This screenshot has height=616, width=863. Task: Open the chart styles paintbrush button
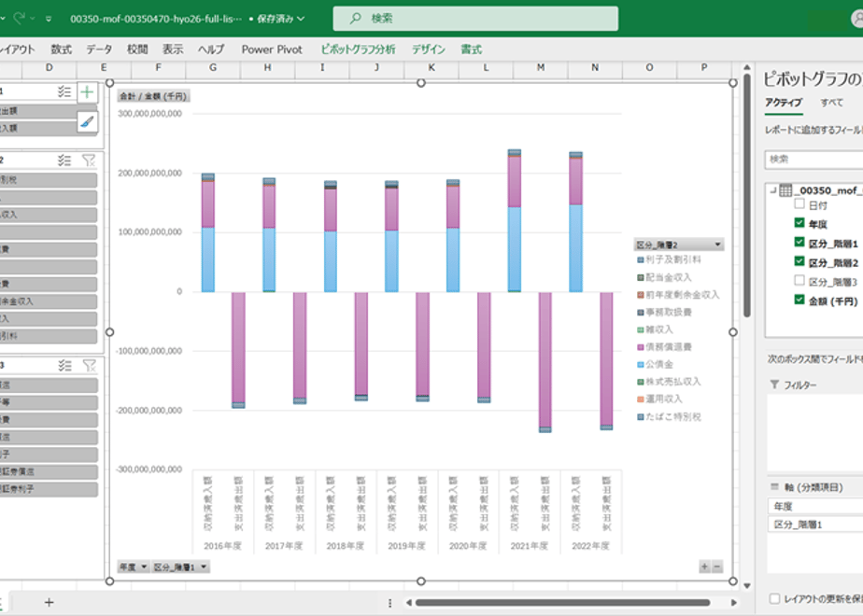(87, 122)
